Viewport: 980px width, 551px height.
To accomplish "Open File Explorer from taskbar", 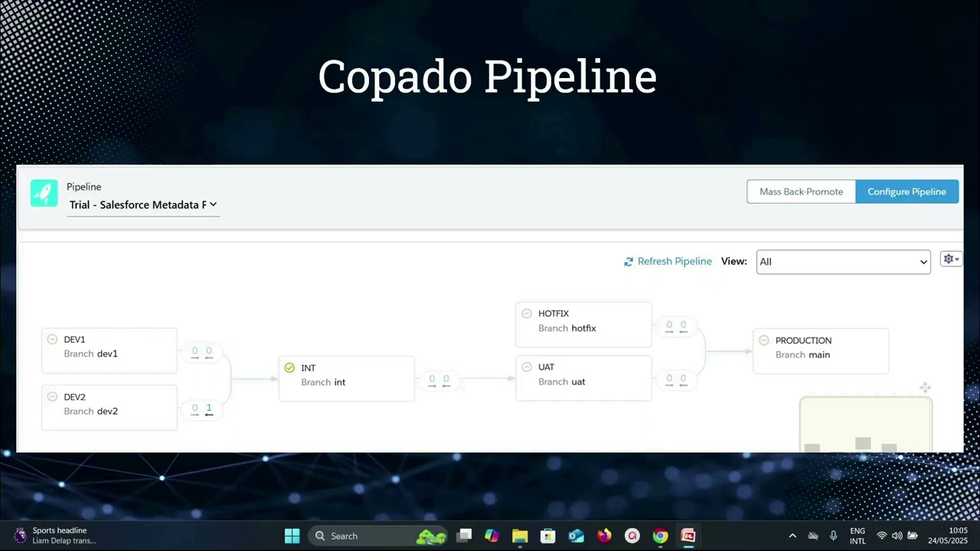I will coord(520,536).
